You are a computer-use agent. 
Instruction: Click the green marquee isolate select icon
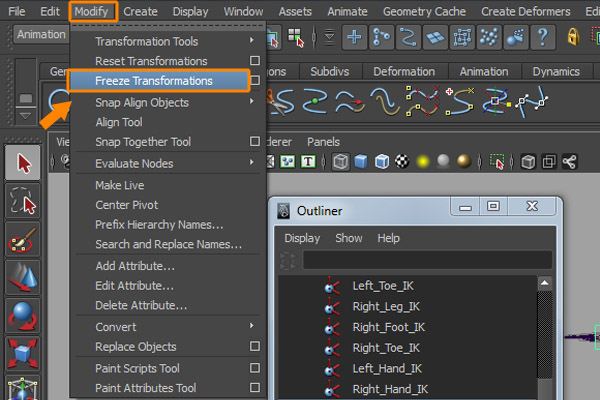pos(497,162)
